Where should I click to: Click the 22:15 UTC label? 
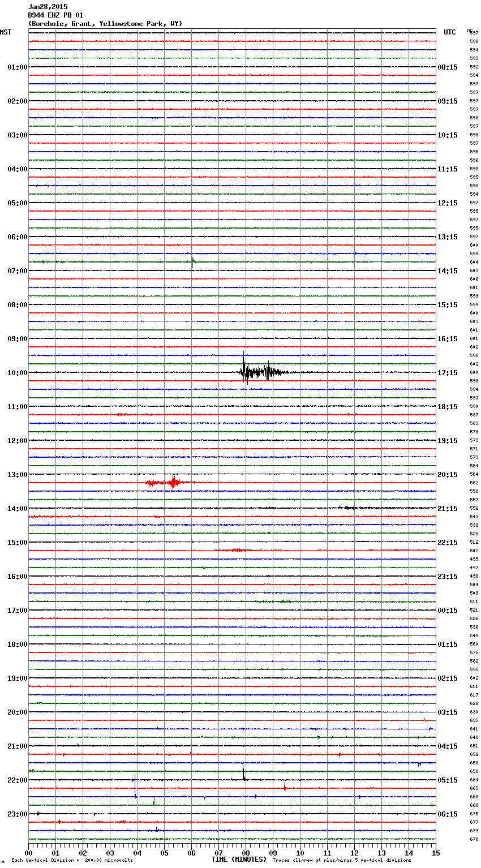(x=448, y=543)
